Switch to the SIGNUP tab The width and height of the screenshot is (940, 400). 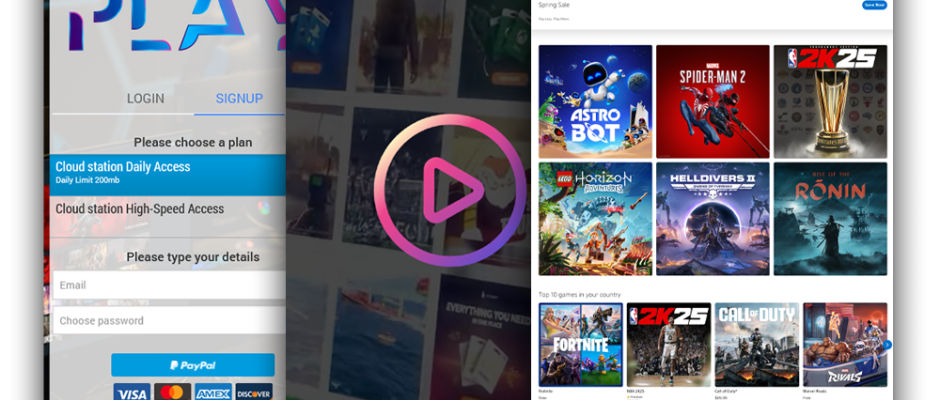coord(239,99)
